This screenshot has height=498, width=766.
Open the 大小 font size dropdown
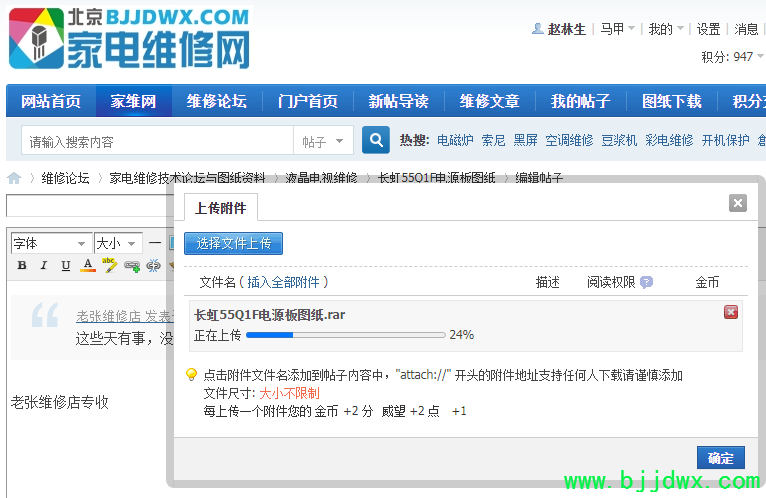tap(118, 243)
